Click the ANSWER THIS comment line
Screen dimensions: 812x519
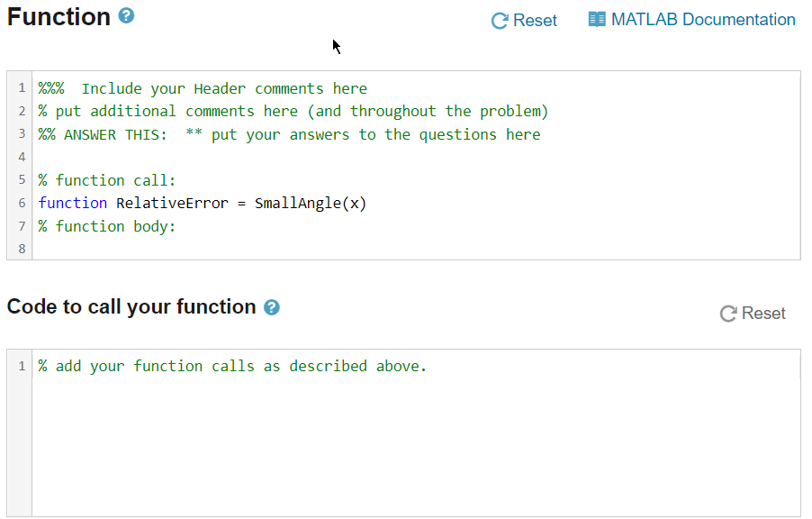pyautogui.click(x=287, y=133)
